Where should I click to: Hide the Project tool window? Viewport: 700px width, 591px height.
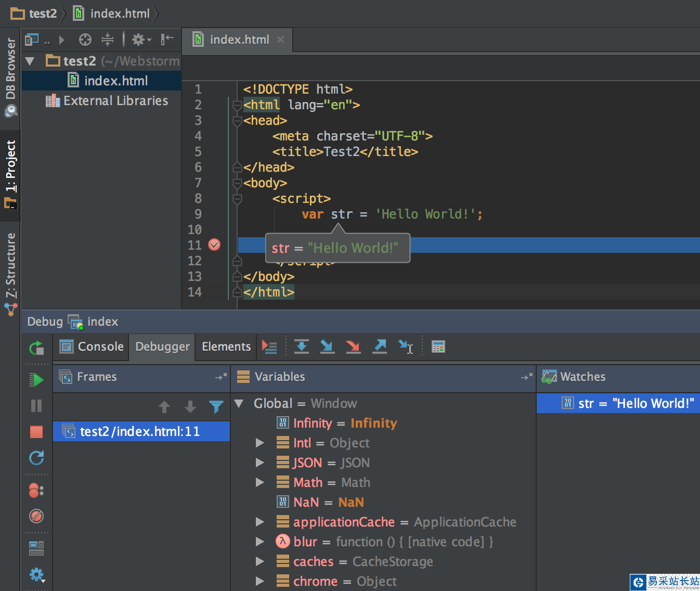click(167, 40)
